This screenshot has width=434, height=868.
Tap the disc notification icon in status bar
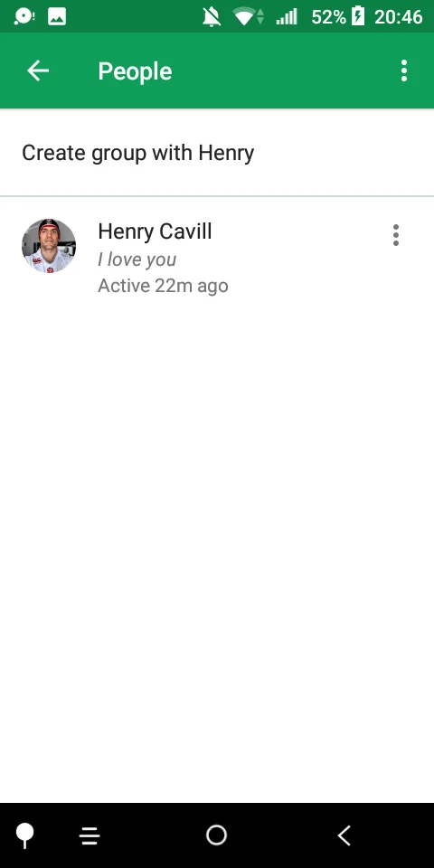tap(24, 16)
